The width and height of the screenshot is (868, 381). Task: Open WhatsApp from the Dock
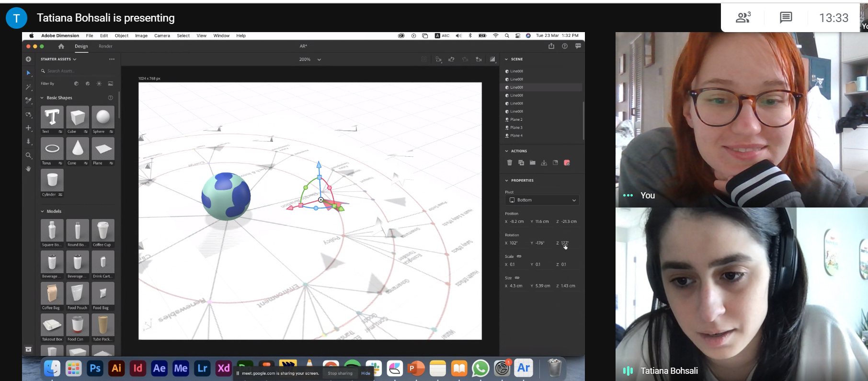tap(480, 369)
